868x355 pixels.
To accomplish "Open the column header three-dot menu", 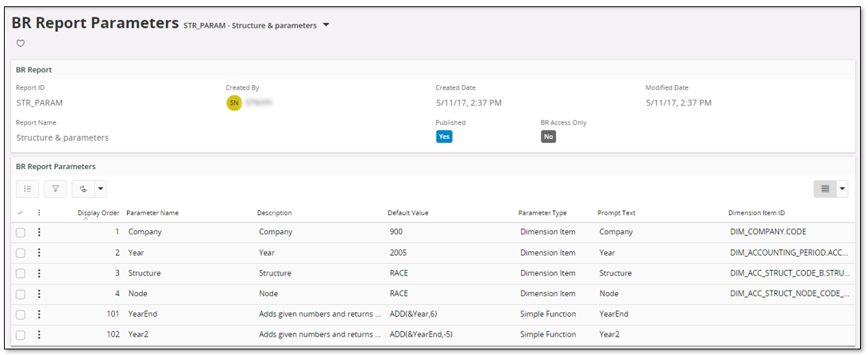I will coord(39,213).
